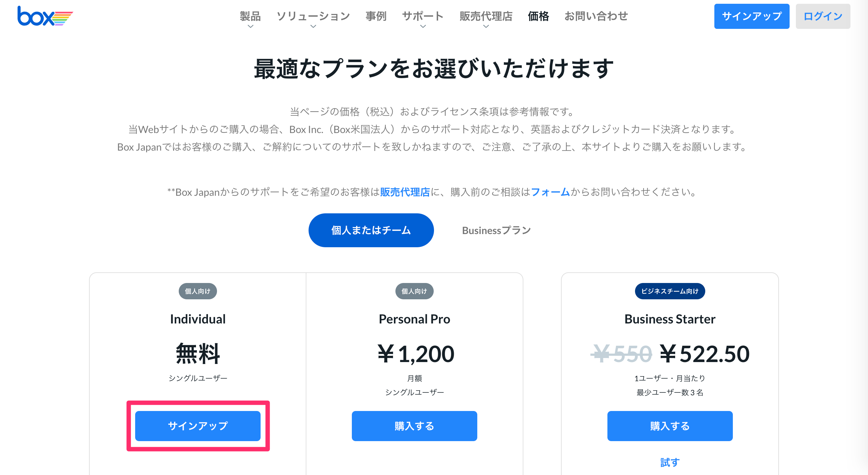
Task: Expand the ソリューション navigation dropdown
Action: 313,17
